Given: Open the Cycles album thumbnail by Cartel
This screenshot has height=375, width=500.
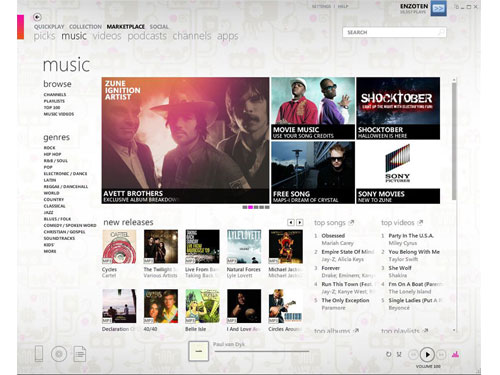Looking at the screenshot, I should [x=119, y=247].
